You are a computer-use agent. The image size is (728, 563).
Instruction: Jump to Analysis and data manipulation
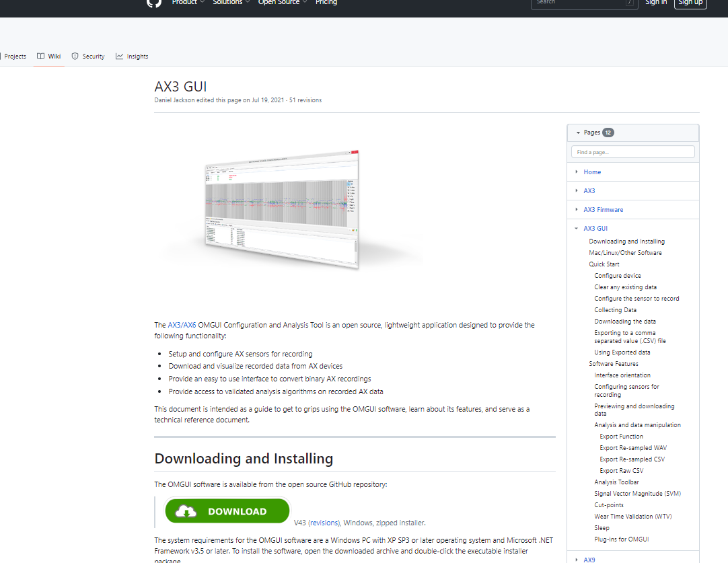[637, 425]
